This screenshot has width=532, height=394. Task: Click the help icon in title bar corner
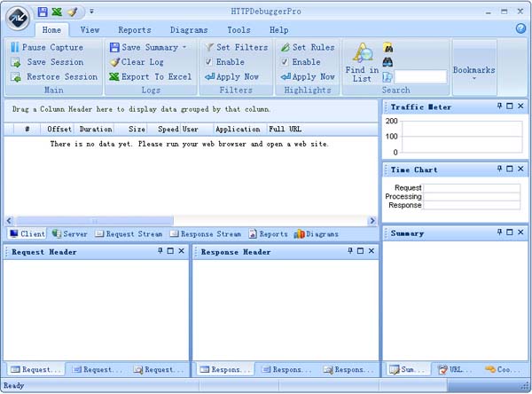(520, 28)
